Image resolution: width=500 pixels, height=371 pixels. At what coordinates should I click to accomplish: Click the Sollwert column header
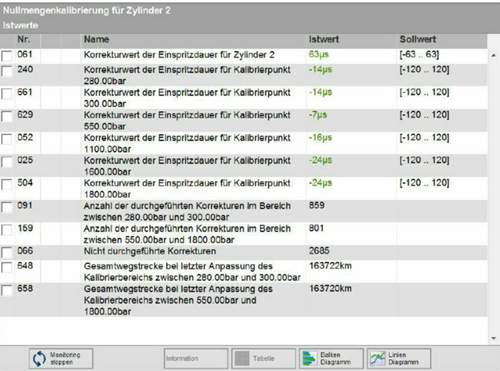coord(418,39)
